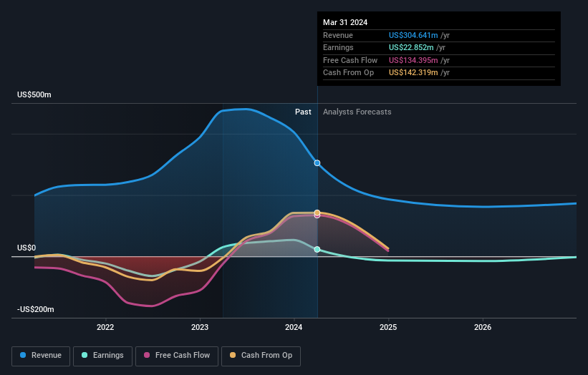This screenshot has height=375, width=588.
Task: Click the 2022 x-axis label
Action: 105,327
